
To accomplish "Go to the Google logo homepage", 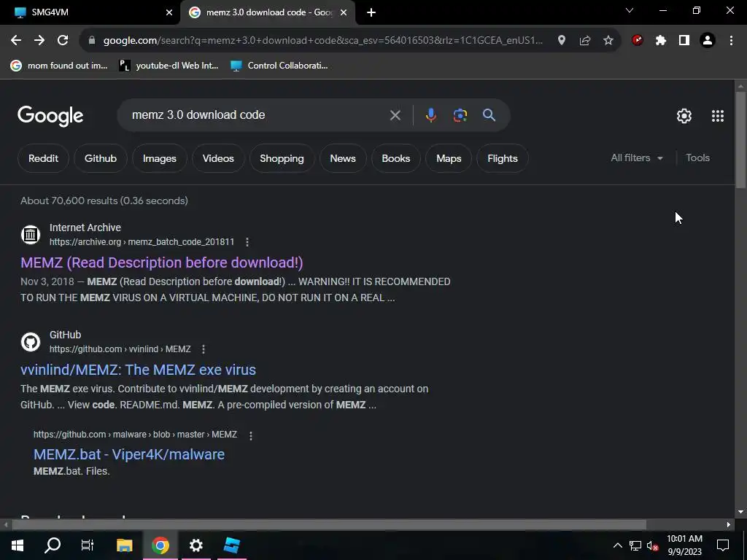I will pyautogui.click(x=50, y=116).
